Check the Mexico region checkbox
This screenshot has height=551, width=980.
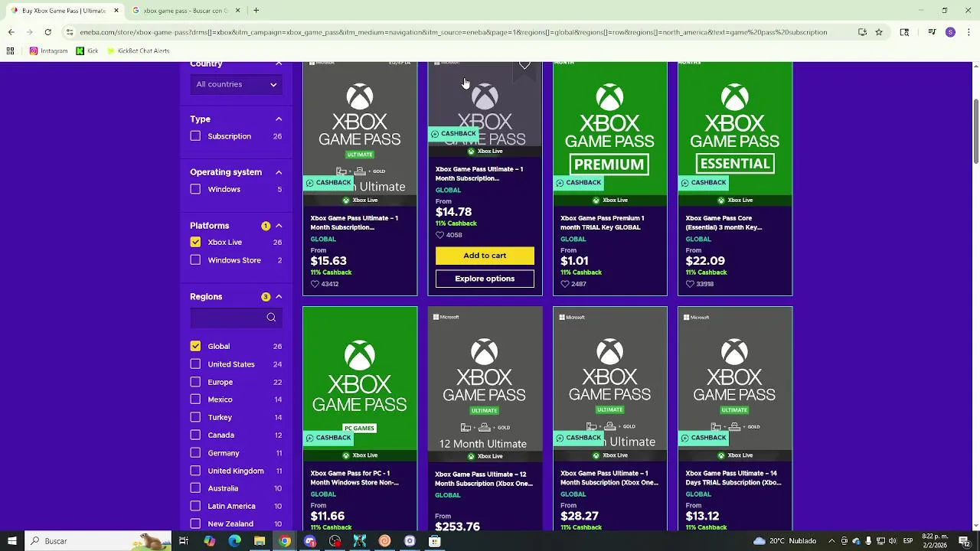[x=195, y=399]
